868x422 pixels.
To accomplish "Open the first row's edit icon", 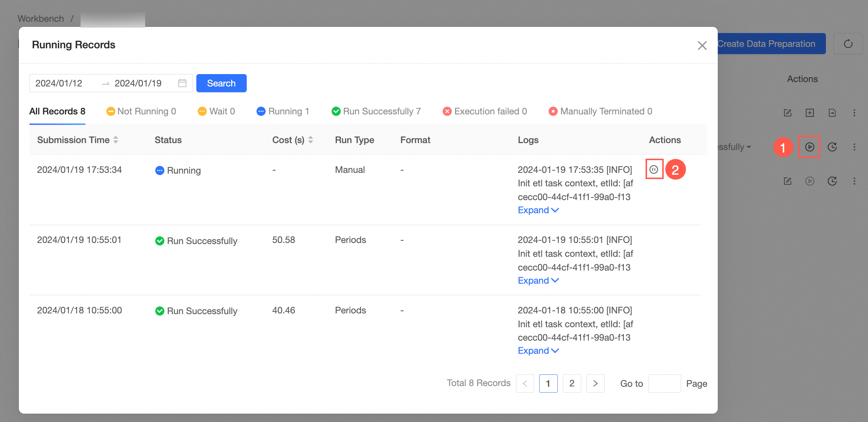I will click(787, 113).
